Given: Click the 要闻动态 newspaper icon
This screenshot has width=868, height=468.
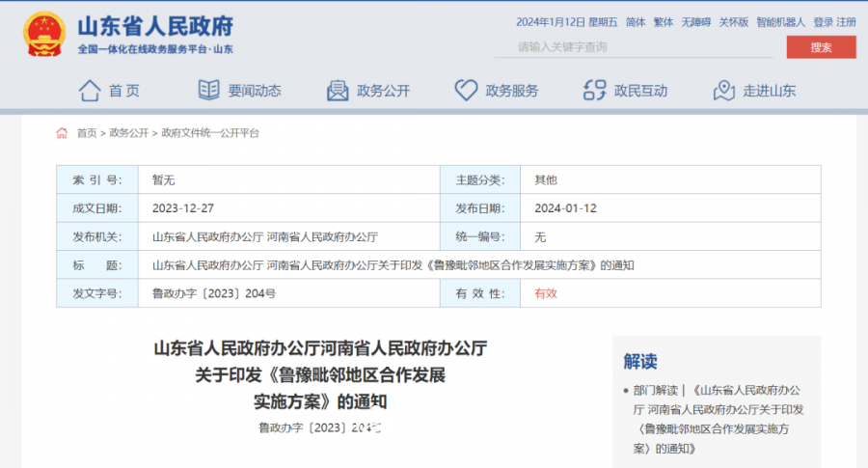Looking at the screenshot, I should tap(209, 91).
